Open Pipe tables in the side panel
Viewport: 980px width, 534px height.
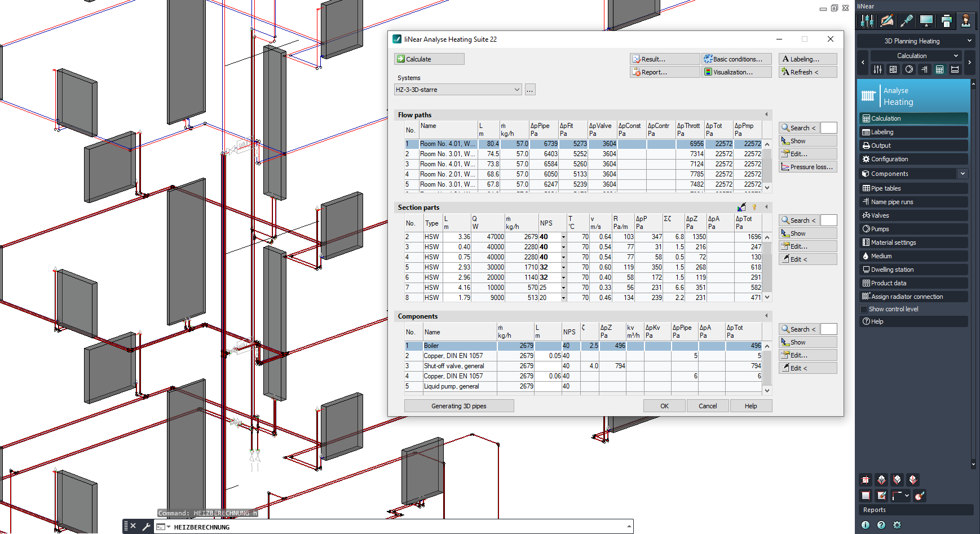click(885, 188)
